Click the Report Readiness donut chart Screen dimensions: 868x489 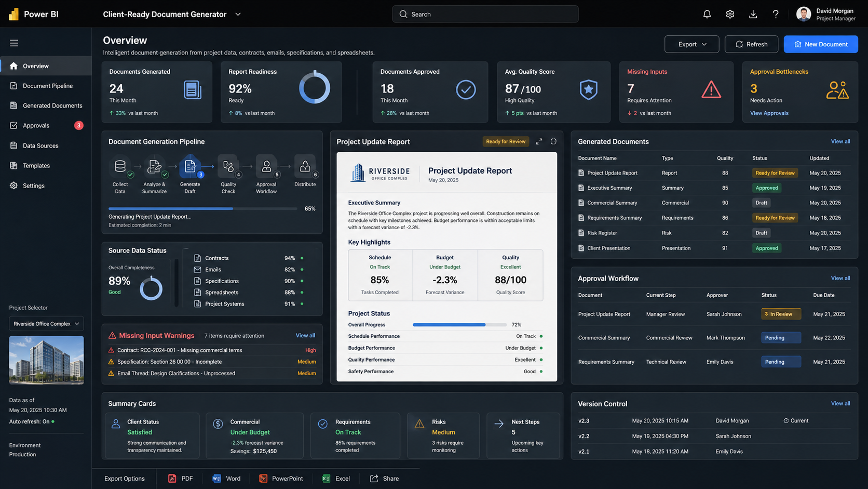click(x=315, y=88)
